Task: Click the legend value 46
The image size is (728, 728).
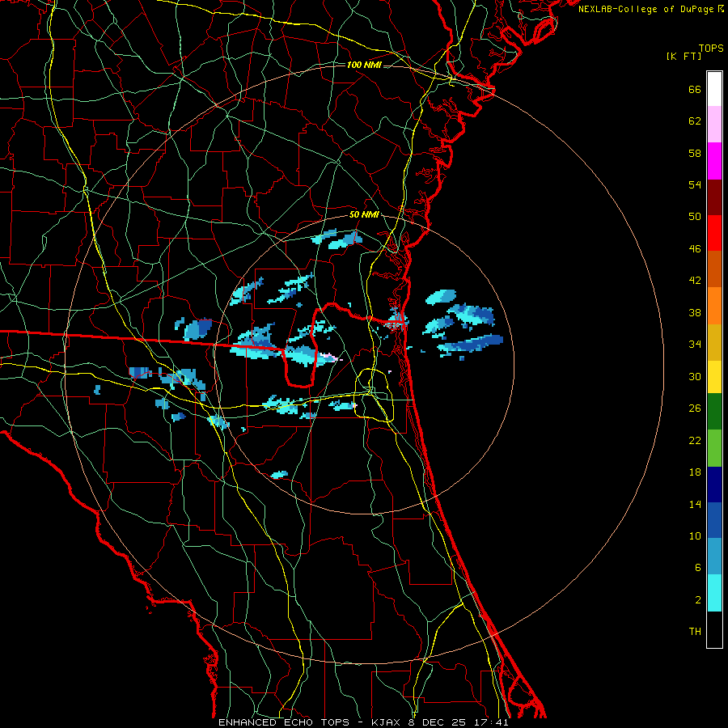Action: tap(695, 249)
